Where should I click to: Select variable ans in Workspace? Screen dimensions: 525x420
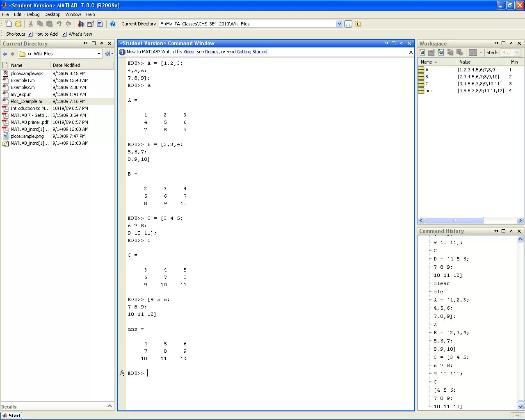(x=429, y=91)
